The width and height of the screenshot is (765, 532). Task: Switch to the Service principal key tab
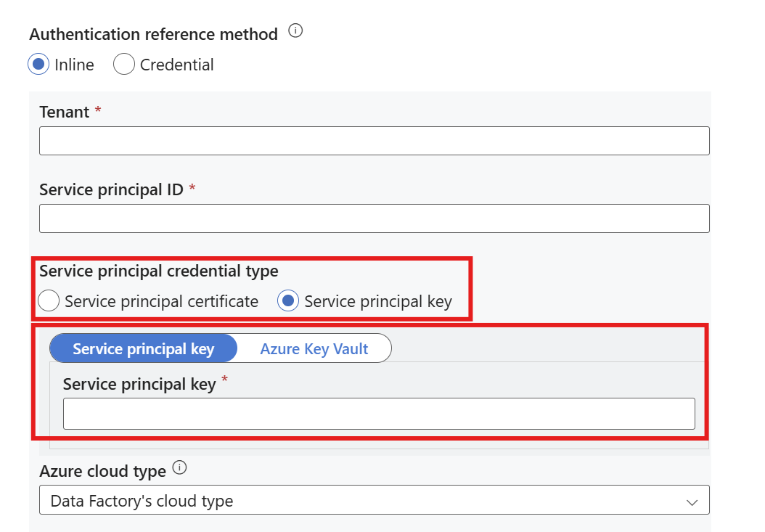[144, 349]
